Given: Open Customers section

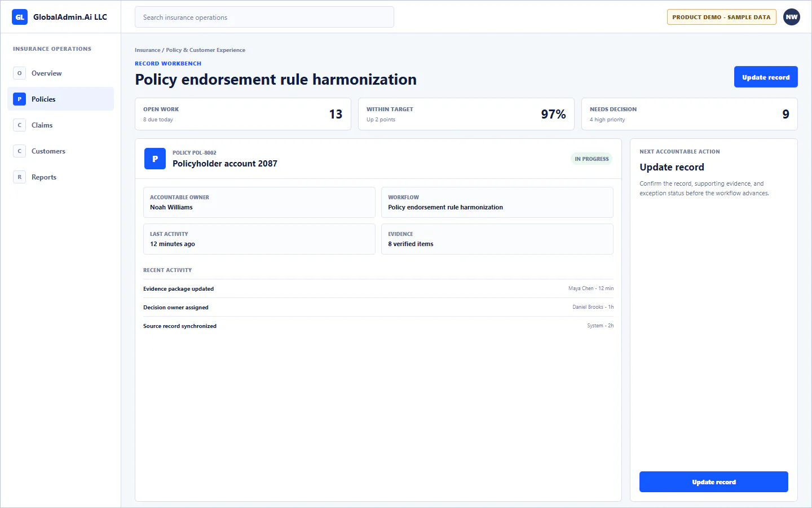Looking at the screenshot, I should tap(60, 151).
